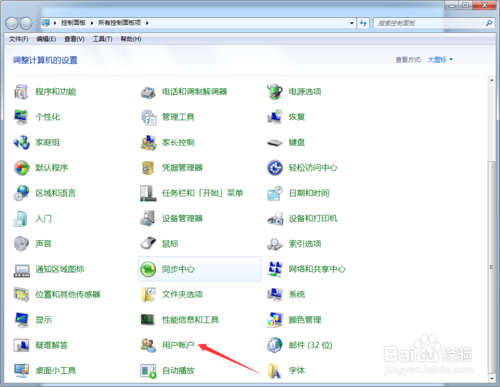The height and width of the screenshot is (387, 500).
Task: Open the 文件(F) menu
Action: tap(19, 39)
